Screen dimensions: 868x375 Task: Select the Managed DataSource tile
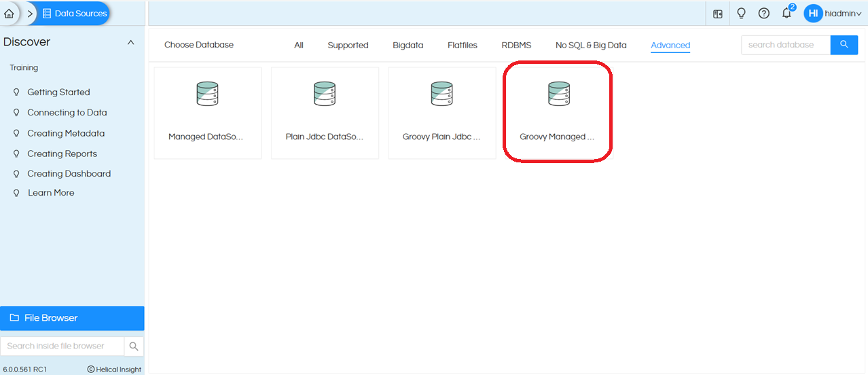tap(208, 113)
